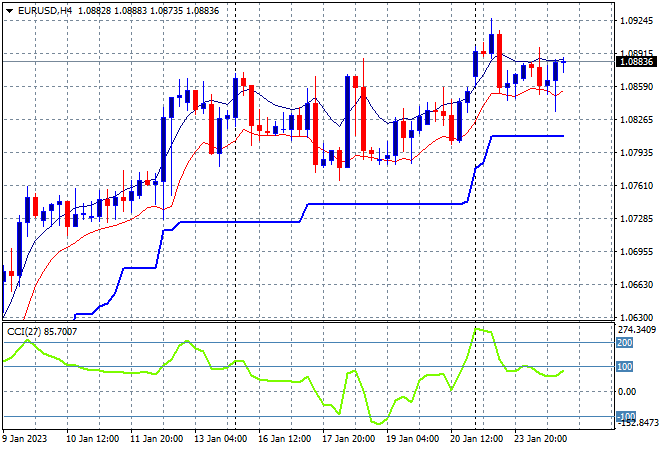Select the time axis label 9 Jan 2023
This screenshot has width=660, height=450.
[24, 439]
